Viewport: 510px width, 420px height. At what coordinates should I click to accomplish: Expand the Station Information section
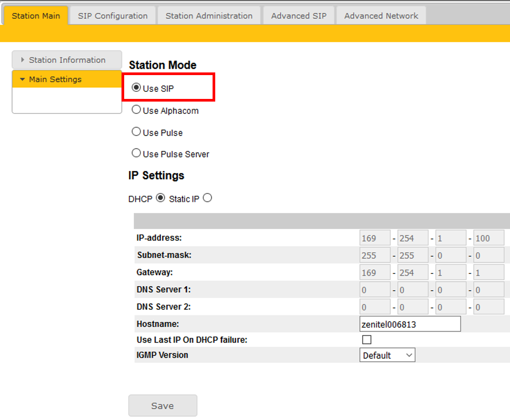pyautogui.click(x=67, y=60)
